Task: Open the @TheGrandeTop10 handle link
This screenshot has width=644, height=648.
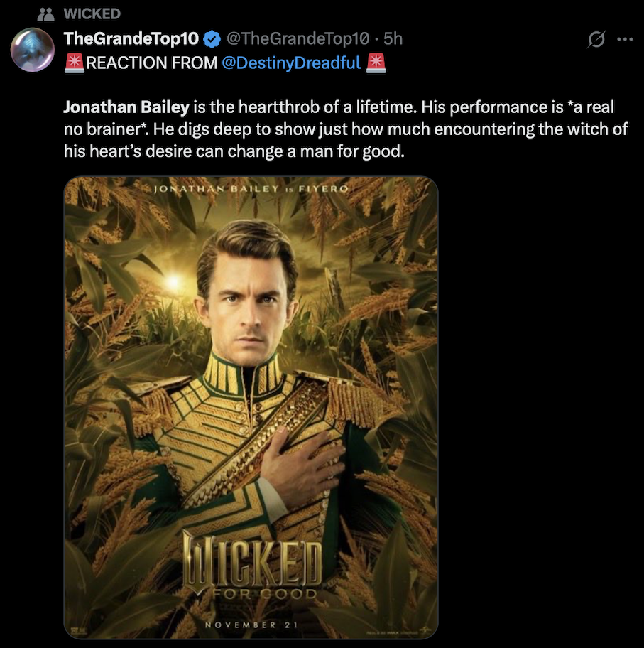Action: [x=295, y=38]
